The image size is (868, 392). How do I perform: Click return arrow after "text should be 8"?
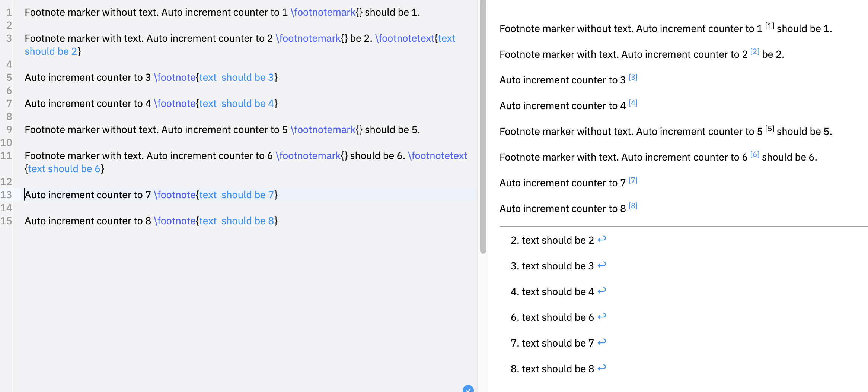pos(601,368)
